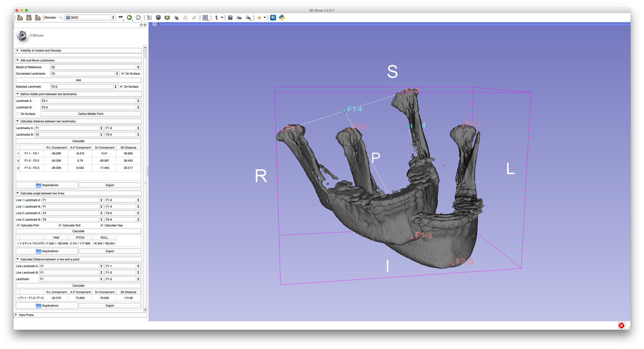Open the Python interactor icon

coord(282,18)
